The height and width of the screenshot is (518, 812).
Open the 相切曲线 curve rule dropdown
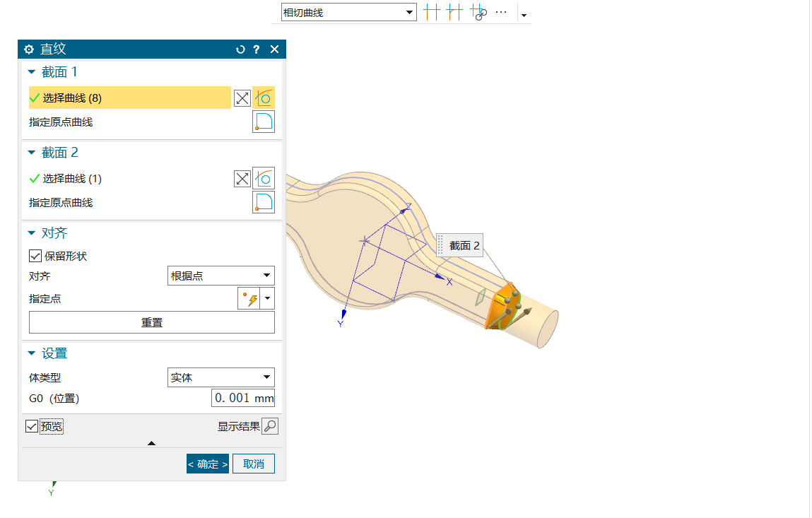(x=348, y=13)
